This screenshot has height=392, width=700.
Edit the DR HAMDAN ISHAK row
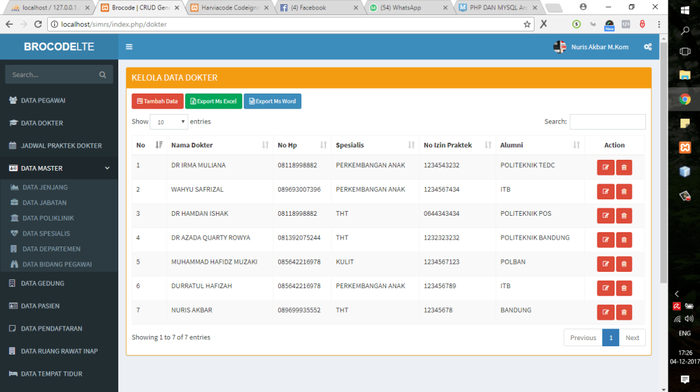(x=605, y=216)
